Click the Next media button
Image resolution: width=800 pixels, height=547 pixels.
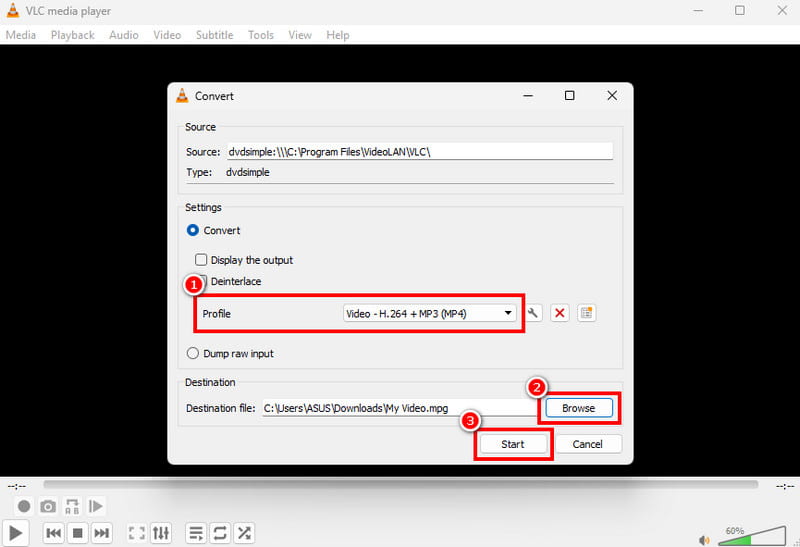(102, 533)
